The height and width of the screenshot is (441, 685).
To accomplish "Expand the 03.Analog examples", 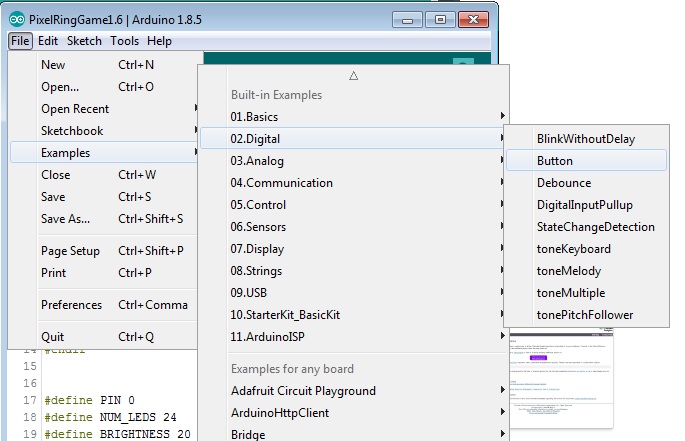I will pyautogui.click(x=353, y=160).
